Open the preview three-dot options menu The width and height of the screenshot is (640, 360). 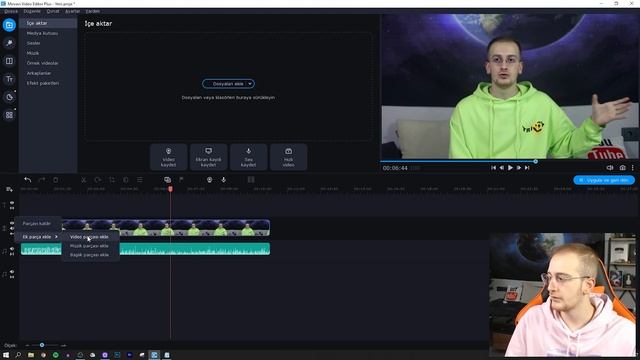[633, 168]
